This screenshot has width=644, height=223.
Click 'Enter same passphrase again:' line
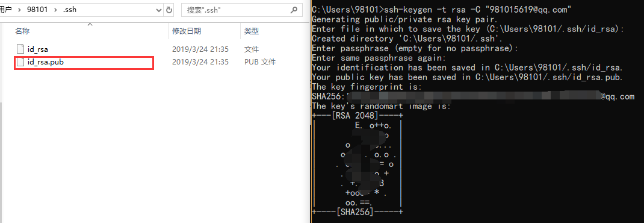coord(379,58)
